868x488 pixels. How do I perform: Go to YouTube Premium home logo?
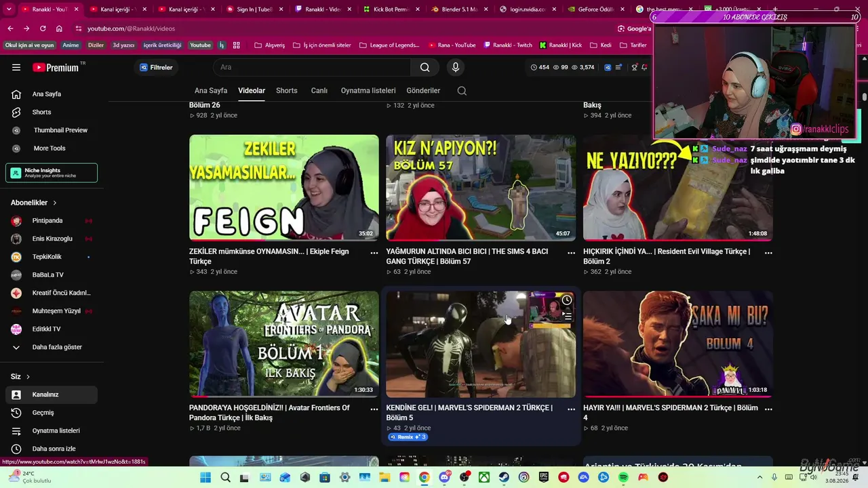56,67
